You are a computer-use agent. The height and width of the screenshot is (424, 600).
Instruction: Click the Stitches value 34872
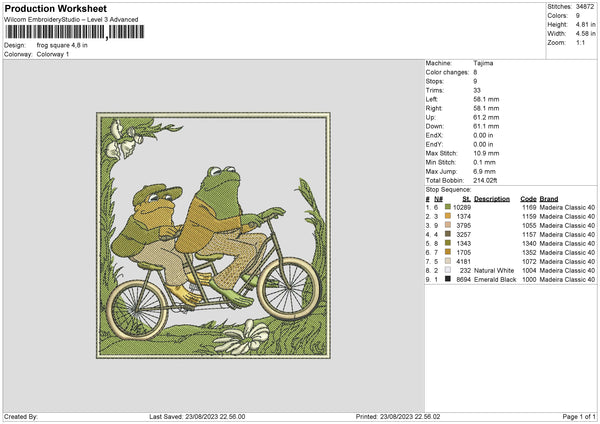(x=585, y=7)
